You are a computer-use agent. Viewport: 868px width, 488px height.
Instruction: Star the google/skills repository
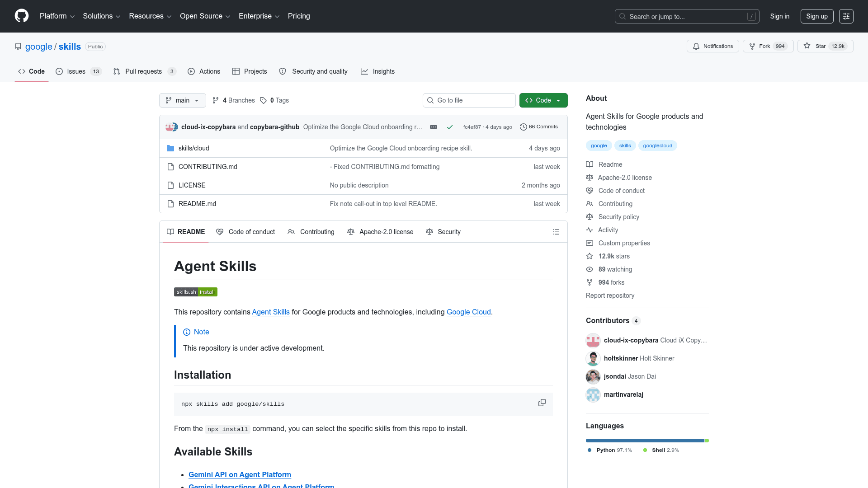coord(825,46)
